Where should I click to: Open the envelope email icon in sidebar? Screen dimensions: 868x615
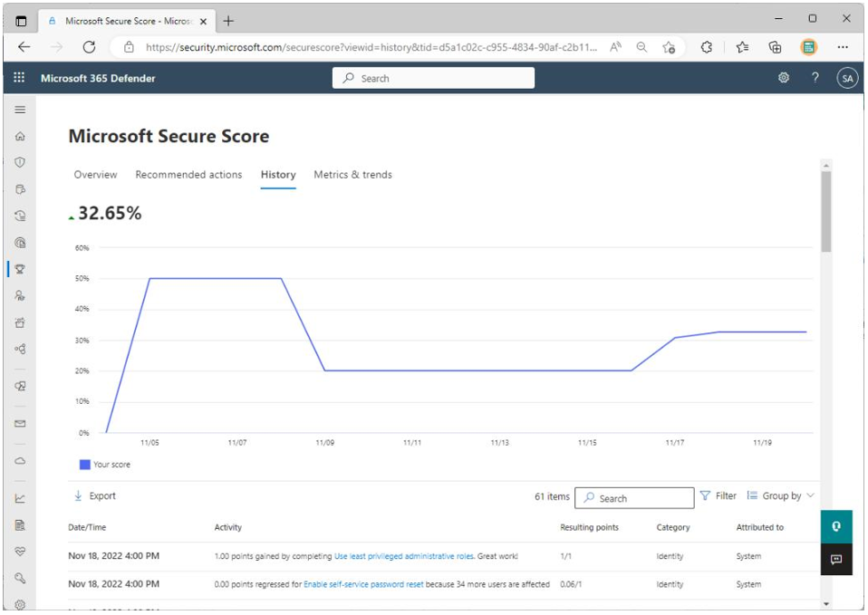click(20, 424)
